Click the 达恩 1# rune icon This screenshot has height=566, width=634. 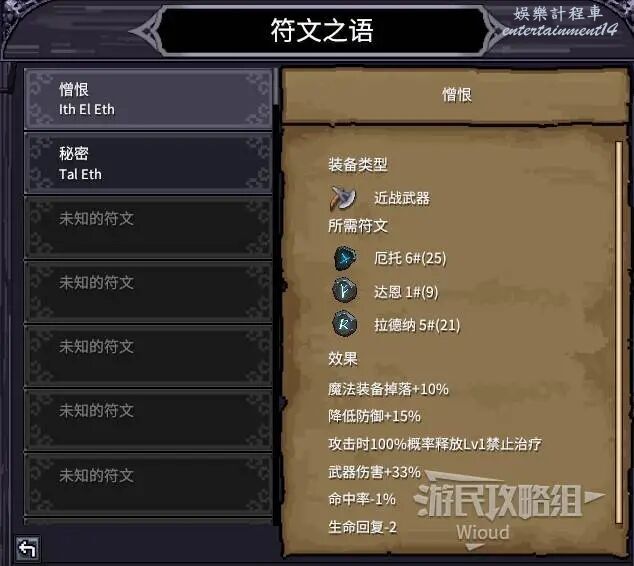pos(344,291)
